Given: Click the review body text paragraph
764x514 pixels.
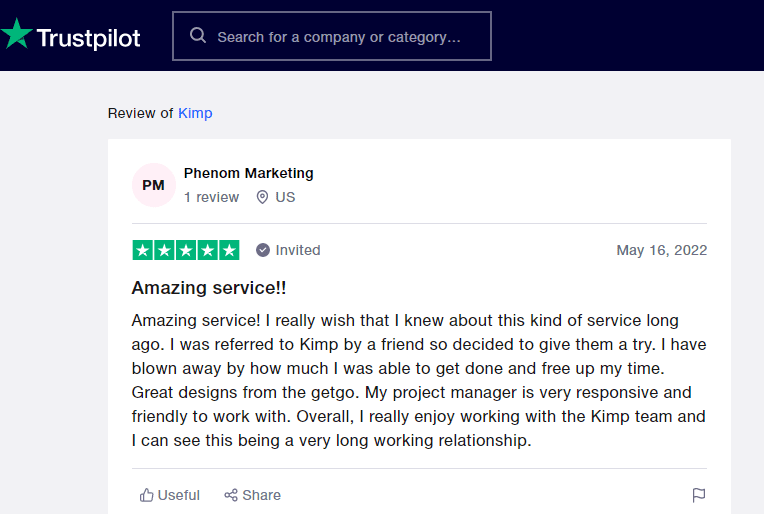Looking at the screenshot, I should [x=418, y=380].
